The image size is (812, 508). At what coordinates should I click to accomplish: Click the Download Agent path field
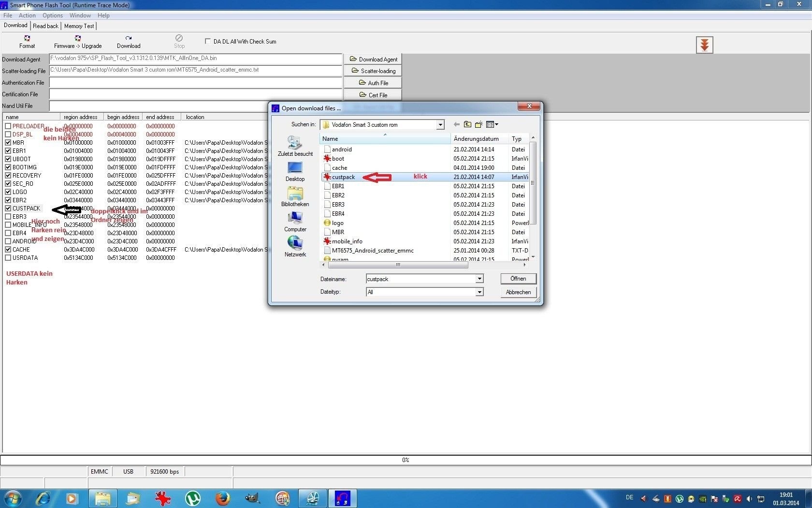click(195, 59)
